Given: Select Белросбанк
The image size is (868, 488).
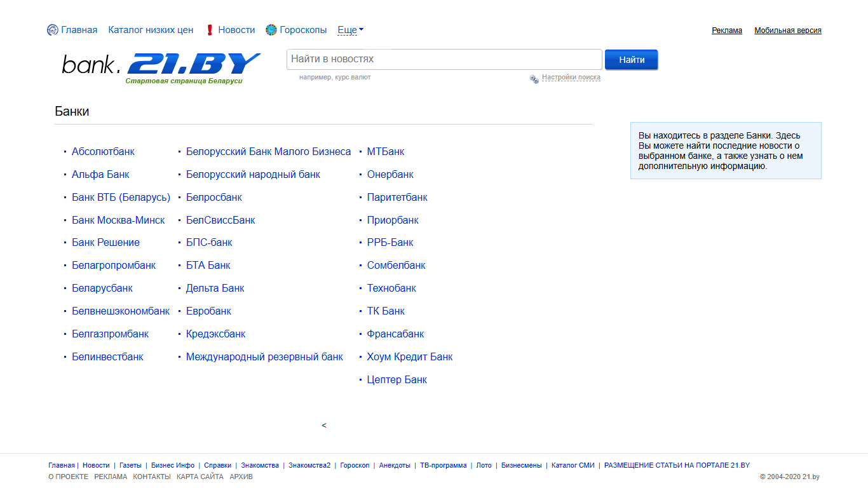Looking at the screenshot, I should (214, 198).
